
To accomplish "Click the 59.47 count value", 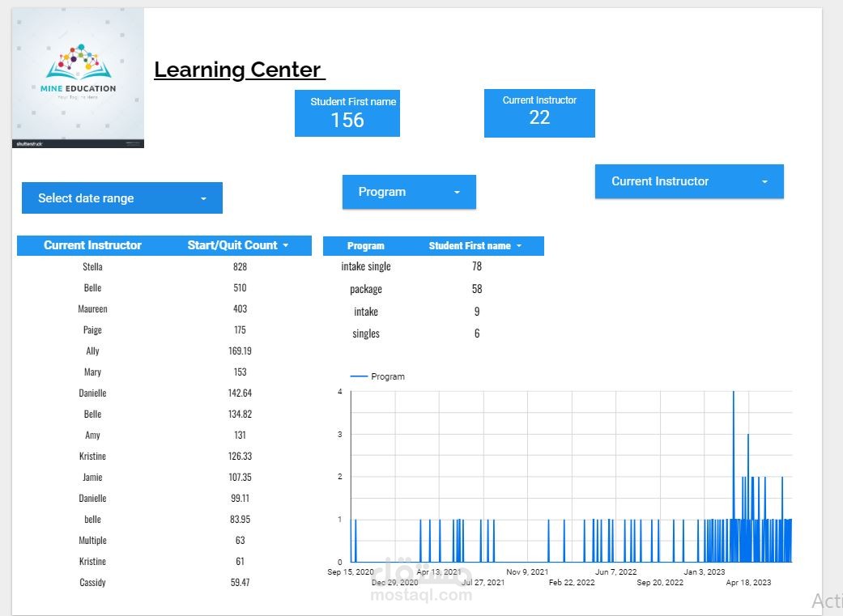I will (240, 582).
